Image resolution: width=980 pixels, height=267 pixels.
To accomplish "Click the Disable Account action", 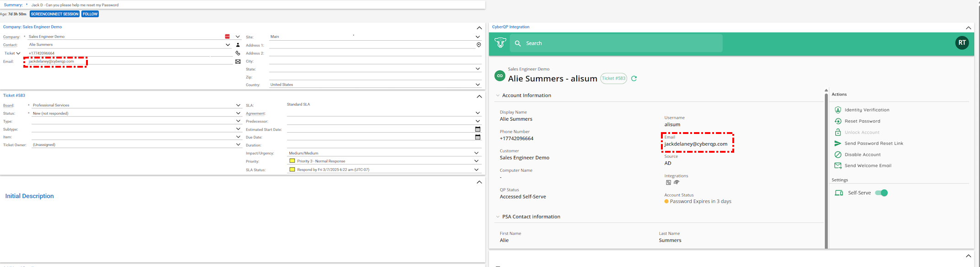I will pyautogui.click(x=862, y=155).
